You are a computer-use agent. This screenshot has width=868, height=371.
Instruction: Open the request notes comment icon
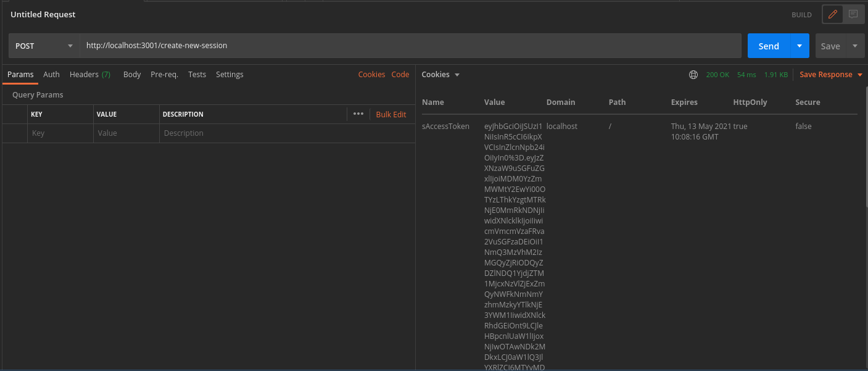(854, 14)
